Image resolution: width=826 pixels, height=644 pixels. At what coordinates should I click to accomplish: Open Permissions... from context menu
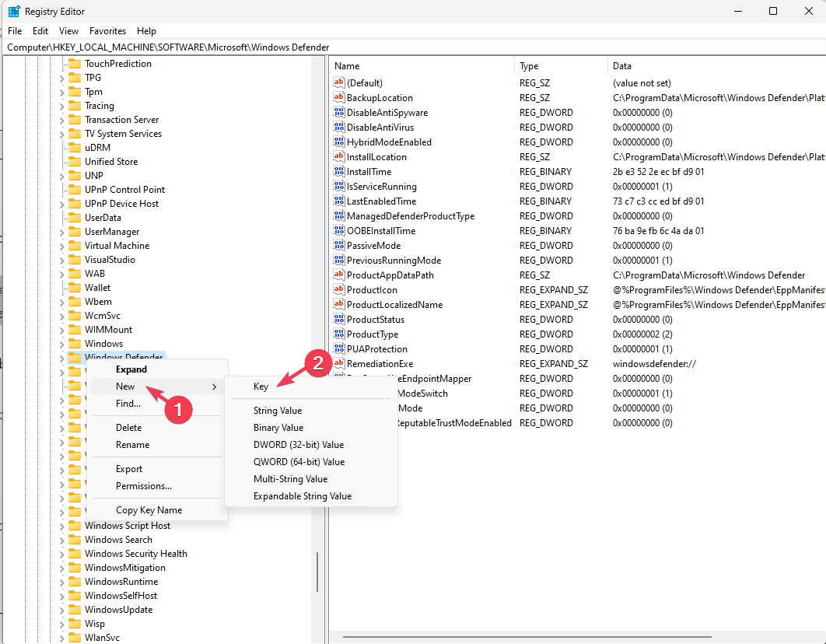(x=157, y=486)
